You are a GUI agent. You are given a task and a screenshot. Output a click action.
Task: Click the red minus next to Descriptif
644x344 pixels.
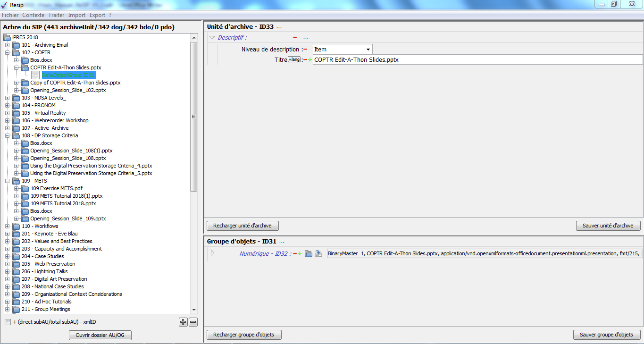(295, 38)
